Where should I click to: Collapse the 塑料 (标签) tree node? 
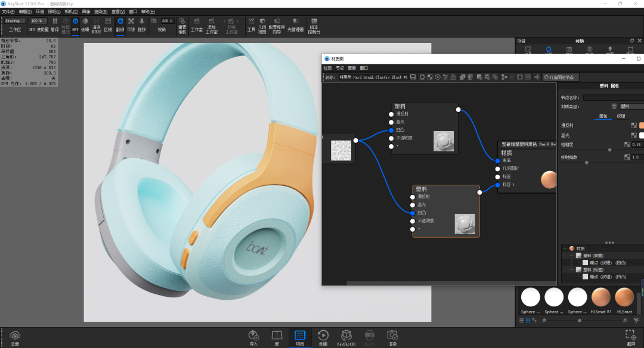tap(571, 269)
